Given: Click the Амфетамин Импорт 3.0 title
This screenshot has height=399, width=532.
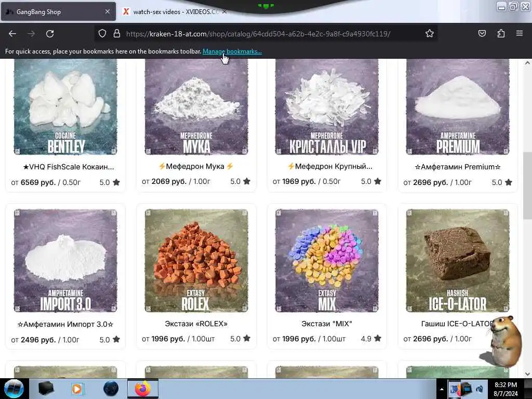Looking at the screenshot, I should pos(65,324).
